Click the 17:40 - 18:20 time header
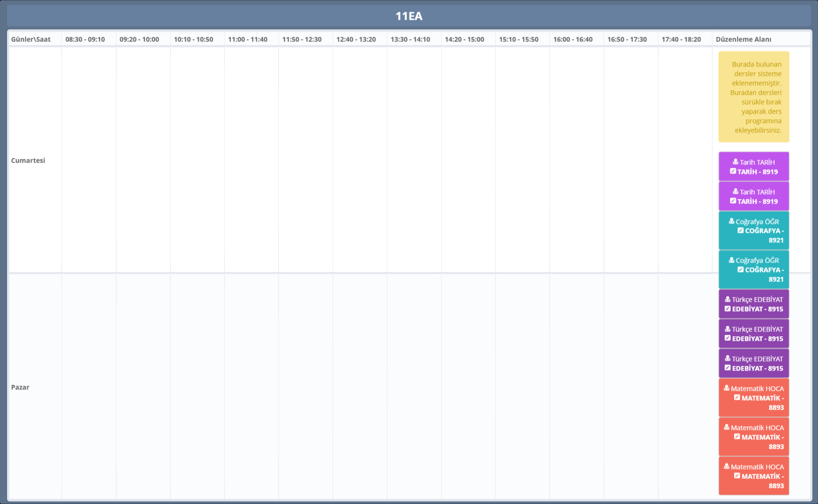This screenshot has width=818, height=504. tap(681, 39)
